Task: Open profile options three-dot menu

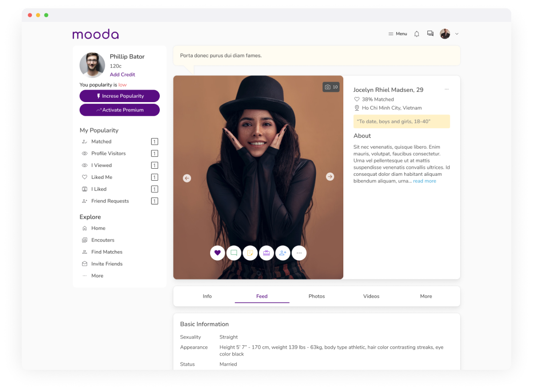Action: pos(447,89)
